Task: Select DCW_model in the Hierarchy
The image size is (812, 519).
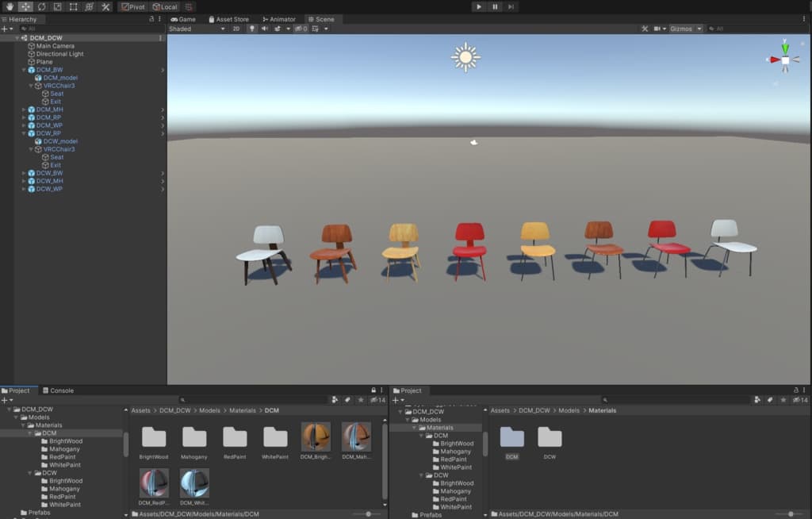Action: 60,141
